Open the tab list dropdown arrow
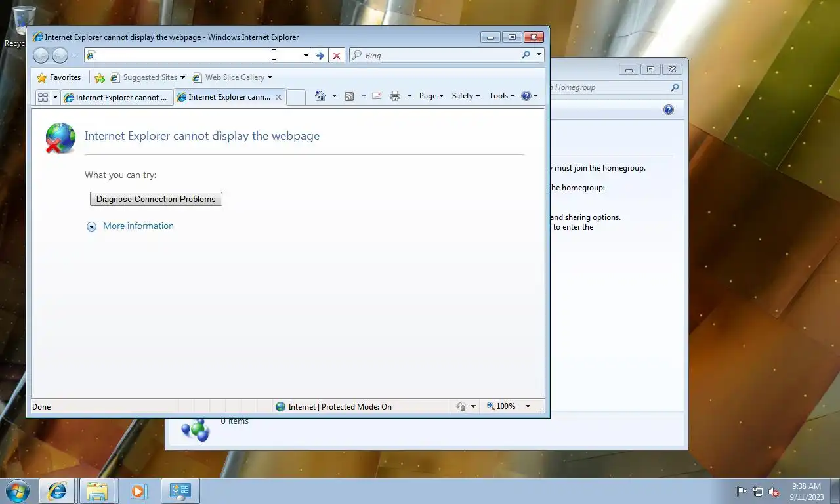 pyautogui.click(x=55, y=97)
